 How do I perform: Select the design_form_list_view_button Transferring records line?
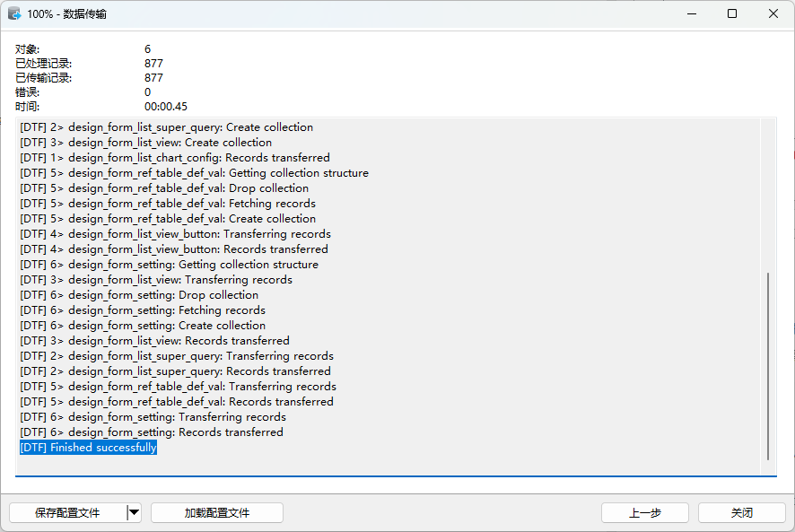coord(175,234)
